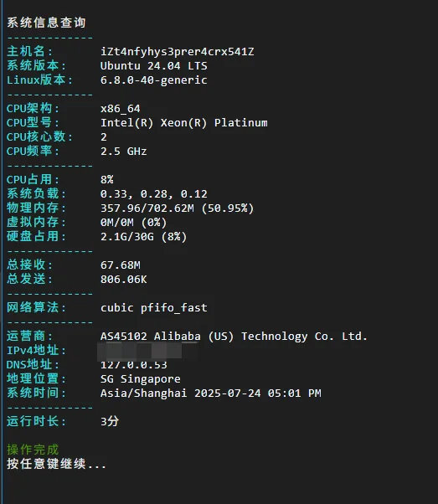
Task: Click the CPU占用 label
Action: [33, 179]
